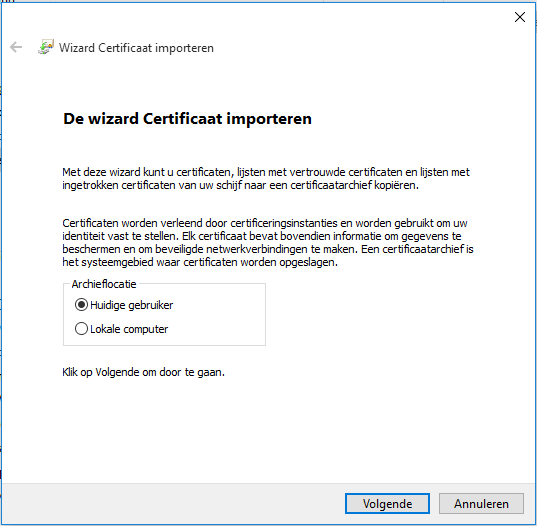
Task: Click the bold 'De wizard Certificaat importeren' heading
Action: coord(187,119)
